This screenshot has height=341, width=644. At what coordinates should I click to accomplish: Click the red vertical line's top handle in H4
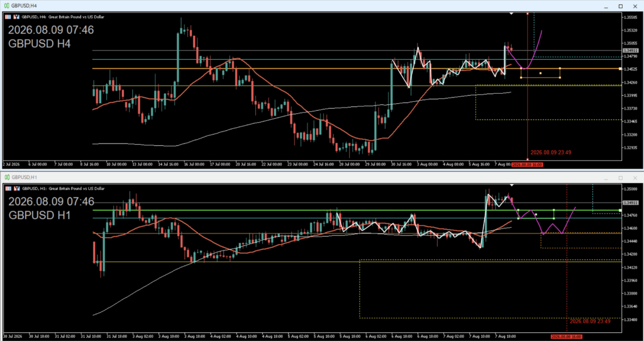[528, 14]
